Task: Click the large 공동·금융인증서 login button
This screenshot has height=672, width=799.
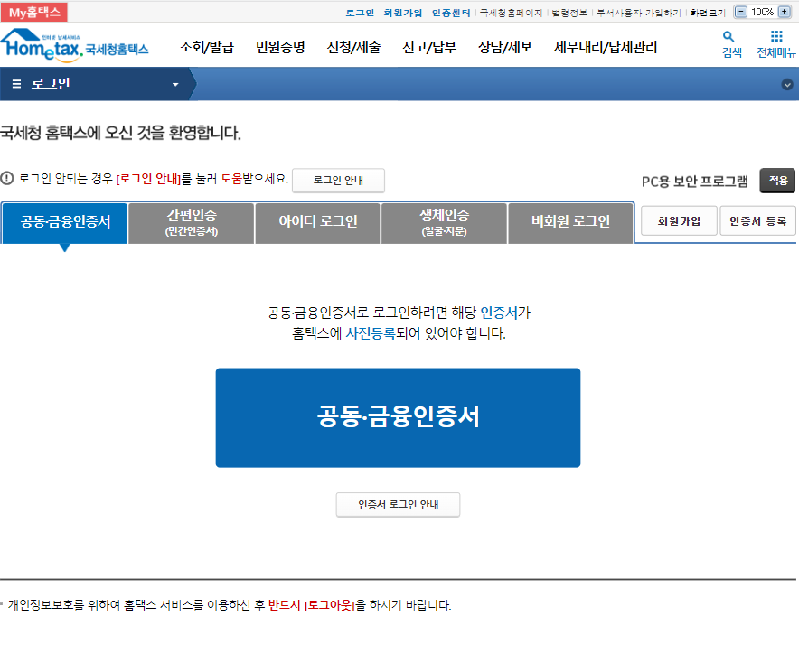Action: click(x=398, y=417)
